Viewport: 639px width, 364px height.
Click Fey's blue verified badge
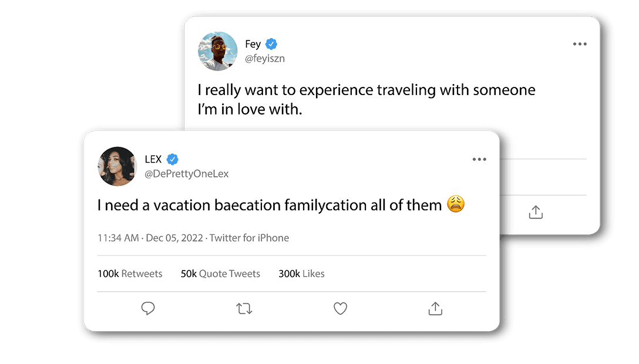click(271, 43)
